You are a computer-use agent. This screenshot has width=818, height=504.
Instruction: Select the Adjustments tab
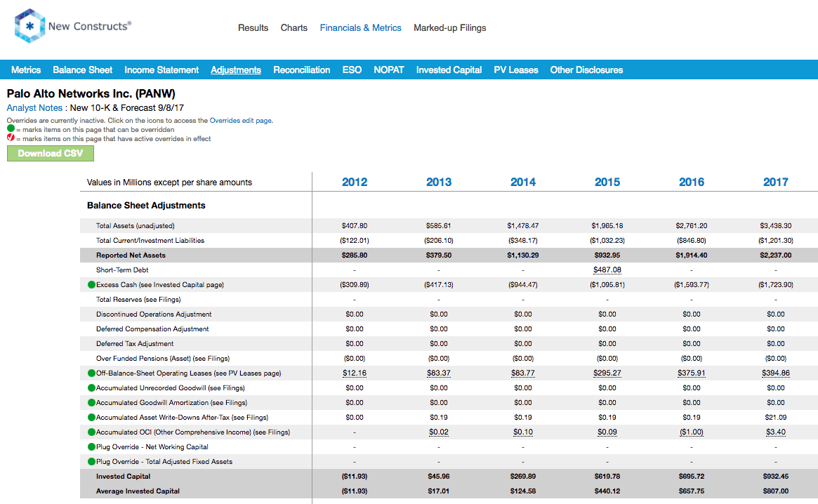236,70
